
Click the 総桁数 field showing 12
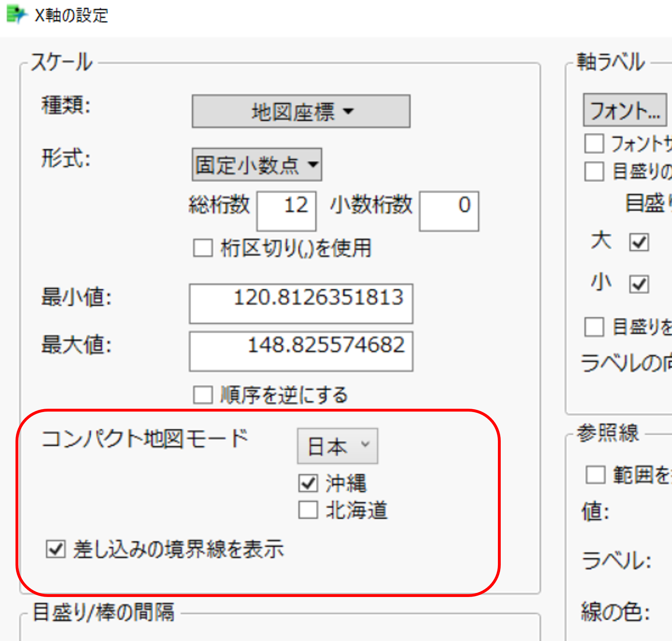coord(286,210)
